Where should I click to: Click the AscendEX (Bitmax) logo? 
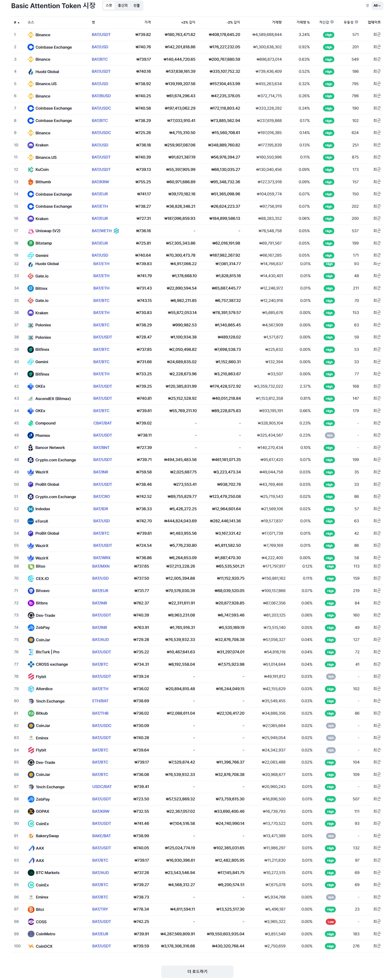(30, 399)
